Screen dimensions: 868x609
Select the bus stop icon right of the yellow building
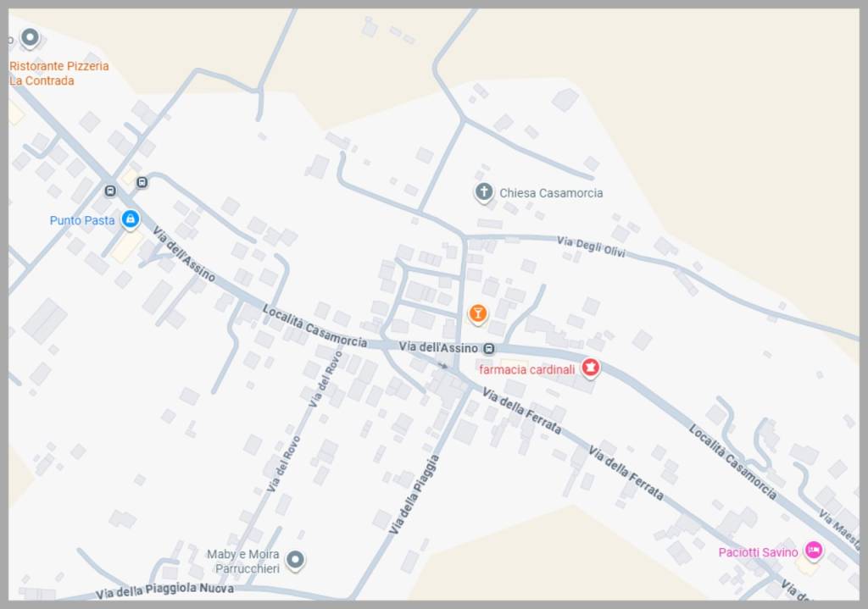(x=142, y=182)
